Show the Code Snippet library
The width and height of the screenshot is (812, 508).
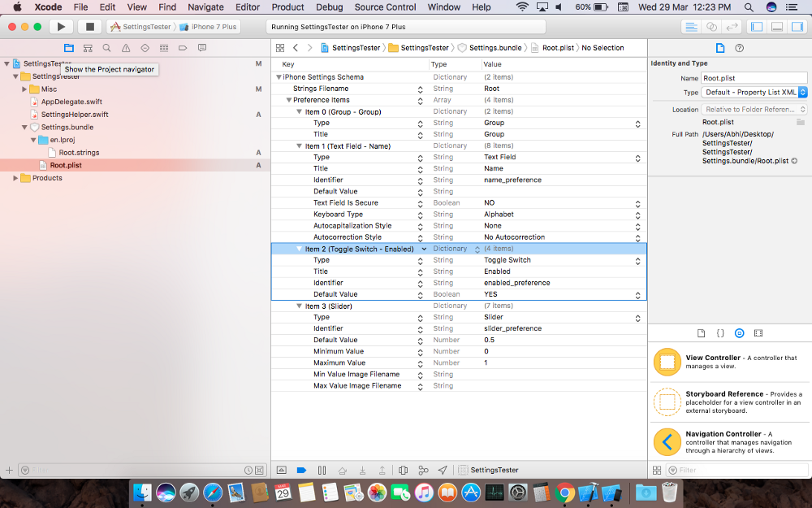click(x=719, y=333)
